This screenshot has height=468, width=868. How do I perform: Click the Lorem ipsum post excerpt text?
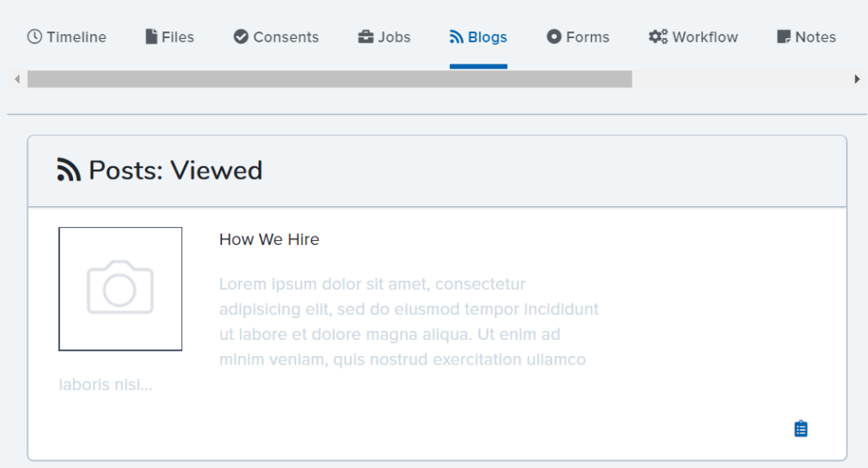(409, 321)
